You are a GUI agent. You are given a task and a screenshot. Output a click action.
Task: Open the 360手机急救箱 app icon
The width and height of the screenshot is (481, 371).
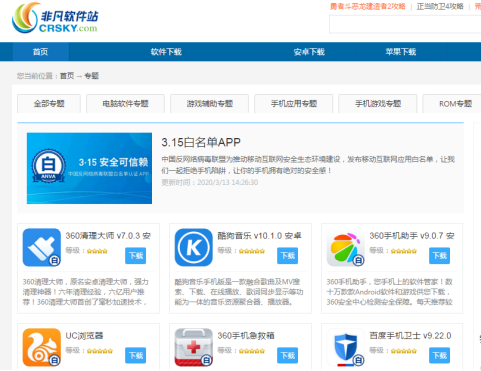[194, 347]
